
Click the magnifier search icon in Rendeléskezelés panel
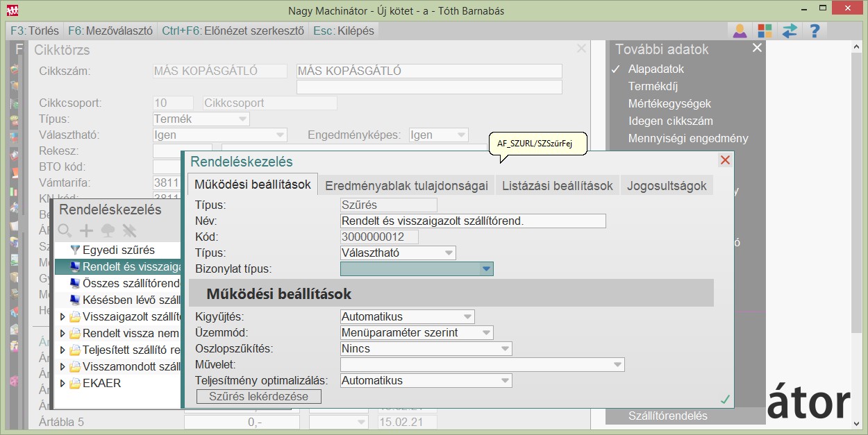click(65, 230)
